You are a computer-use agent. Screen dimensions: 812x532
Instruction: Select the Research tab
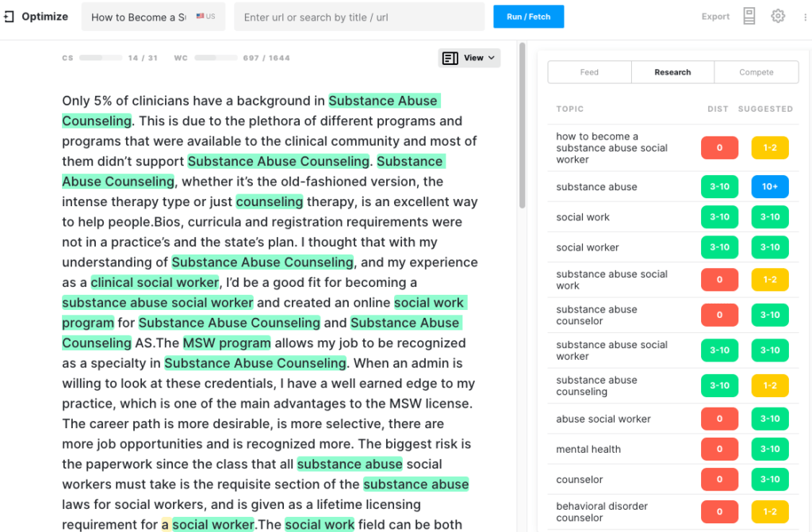672,72
